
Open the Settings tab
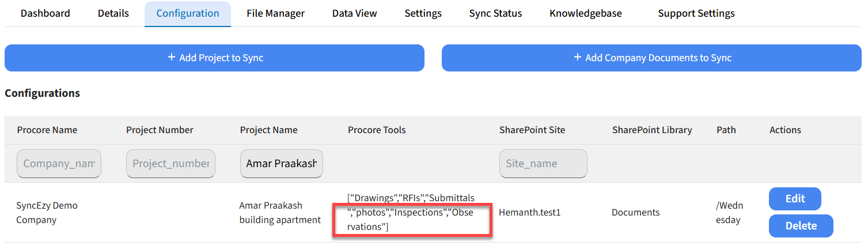(x=423, y=13)
